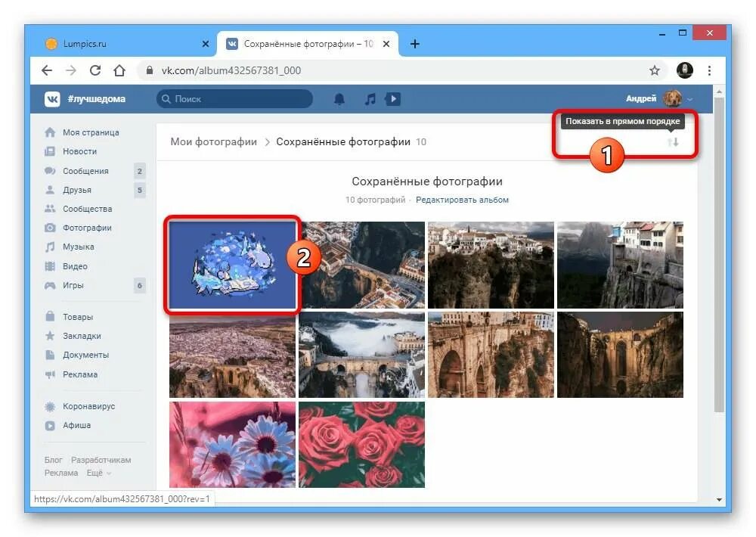Open Реклама in sidebar menu
Screen dimensions: 756x537
[80, 374]
